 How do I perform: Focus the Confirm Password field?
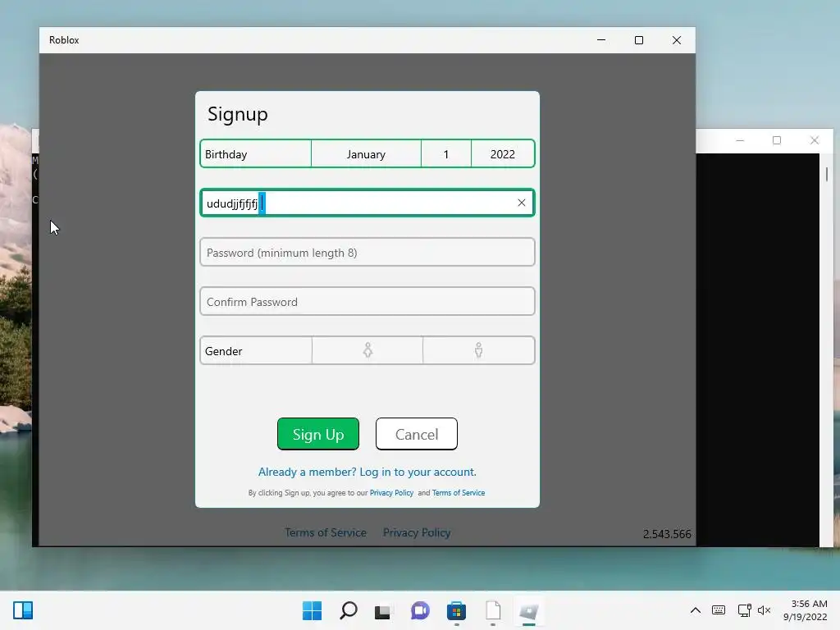(x=367, y=302)
